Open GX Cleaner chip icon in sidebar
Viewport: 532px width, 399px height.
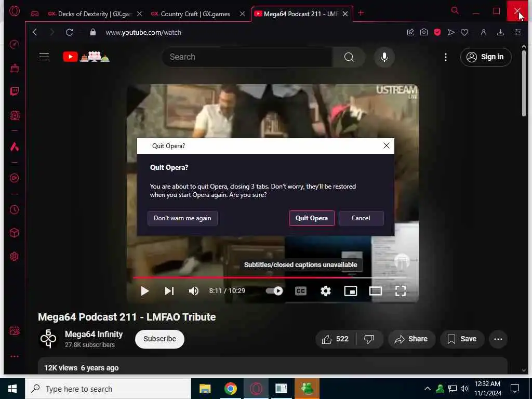14,115
